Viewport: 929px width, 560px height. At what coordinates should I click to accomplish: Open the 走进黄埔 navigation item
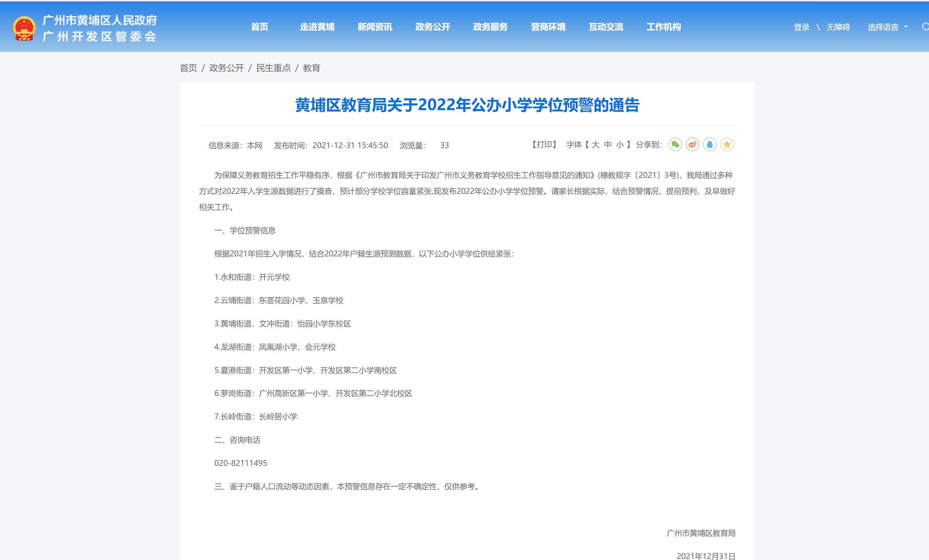(317, 27)
